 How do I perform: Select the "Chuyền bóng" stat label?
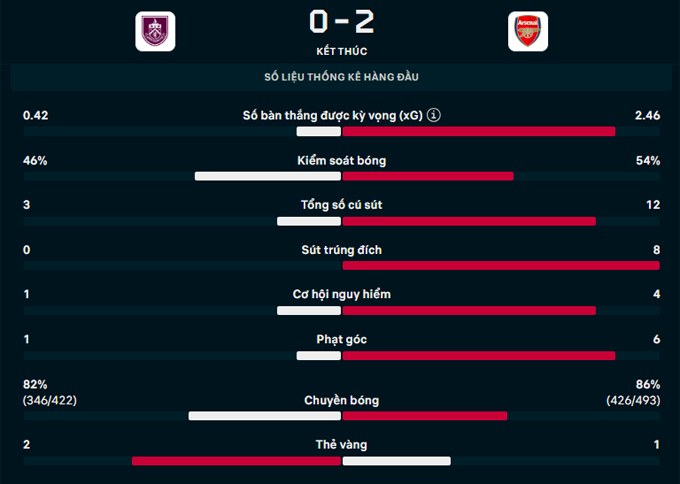point(341,400)
